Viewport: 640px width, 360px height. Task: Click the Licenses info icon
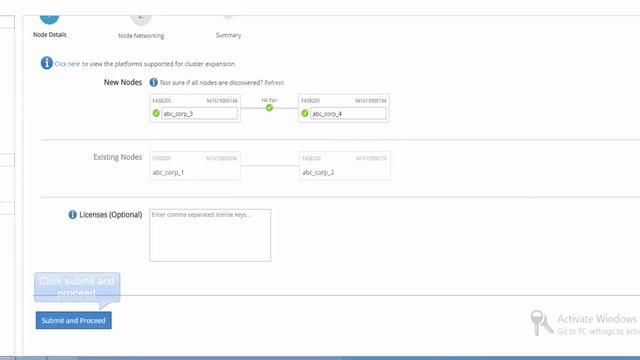point(72,214)
